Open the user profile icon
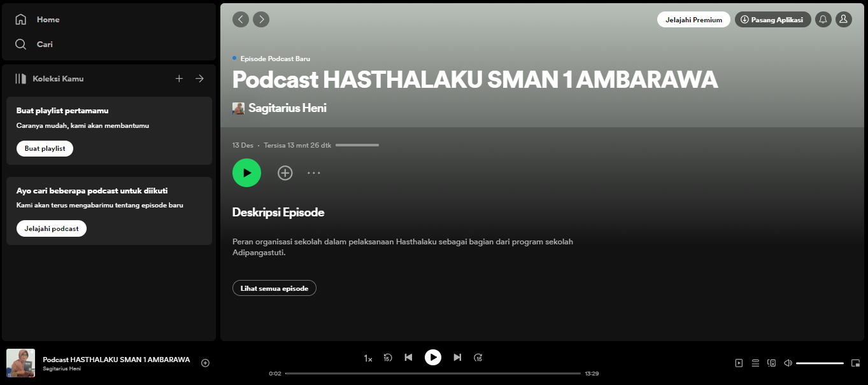Screen dimensions: 868x385 843,20
